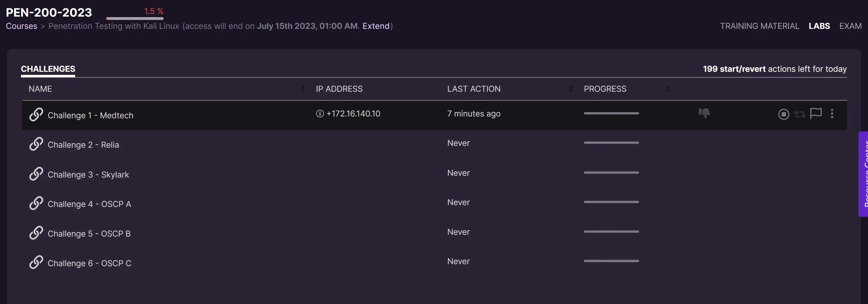Click the stop machine icon for Medtech
The width and height of the screenshot is (868, 304).
click(x=783, y=114)
